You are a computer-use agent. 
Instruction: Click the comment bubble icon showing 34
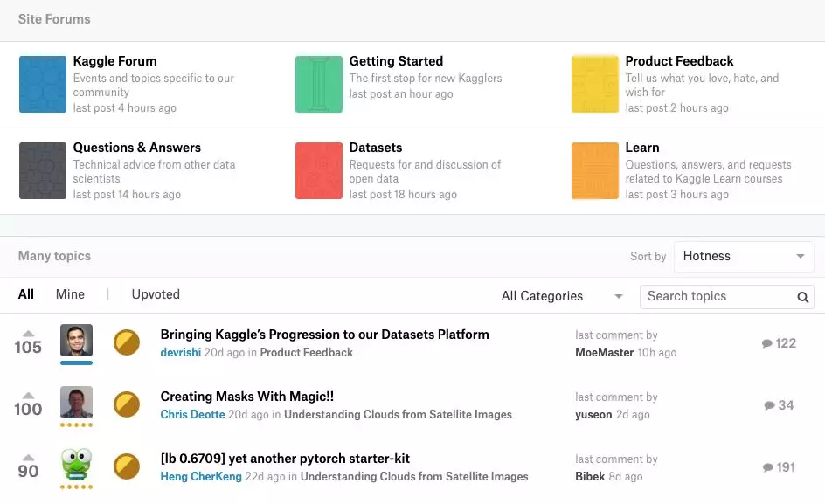(769, 405)
